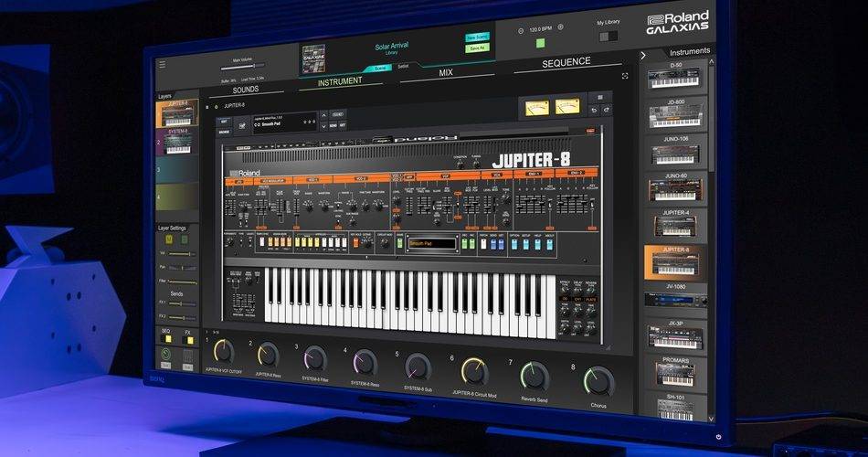Screen dimensions: 868x457
Task: Select next patch with down arrow
Action: click(x=323, y=127)
